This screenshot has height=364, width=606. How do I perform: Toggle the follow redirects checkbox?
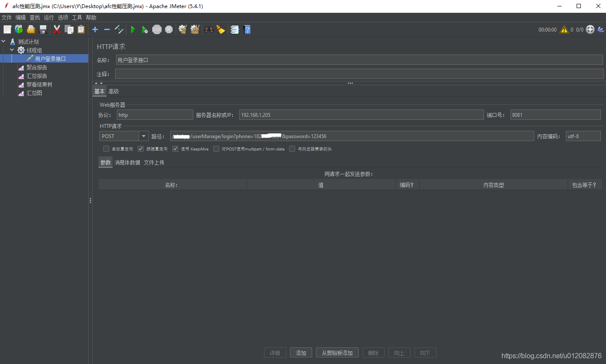pos(141,149)
